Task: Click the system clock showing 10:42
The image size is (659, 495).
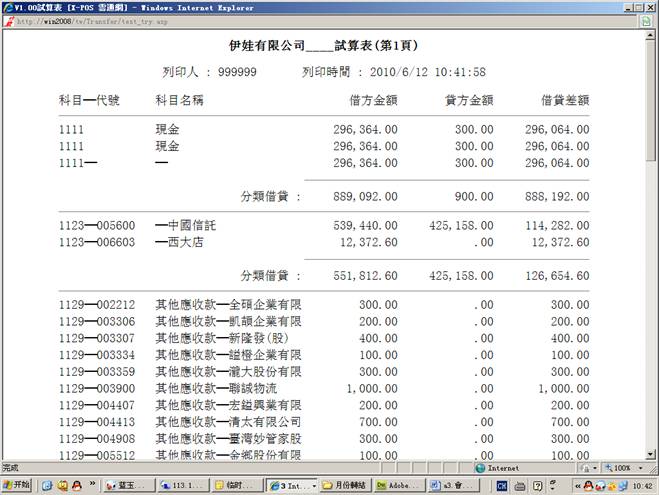Action: [x=640, y=485]
